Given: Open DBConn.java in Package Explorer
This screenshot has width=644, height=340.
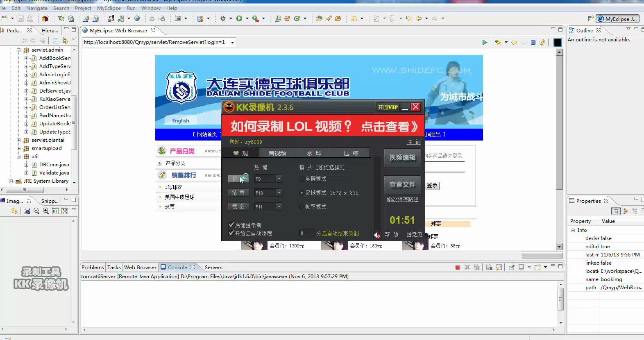Looking at the screenshot, I should [x=54, y=165].
